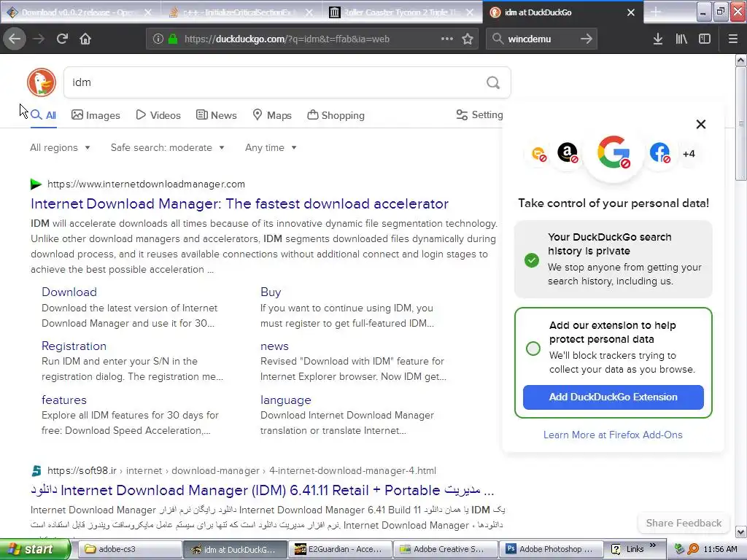Image resolution: width=747 pixels, height=560 pixels.
Task: Reload the page with the refresh icon
Action: [62, 39]
